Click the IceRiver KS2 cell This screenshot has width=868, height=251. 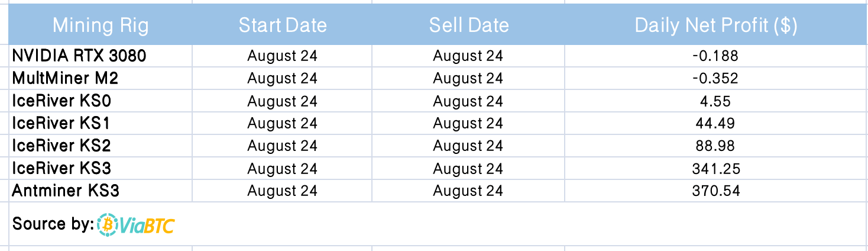(61, 146)
